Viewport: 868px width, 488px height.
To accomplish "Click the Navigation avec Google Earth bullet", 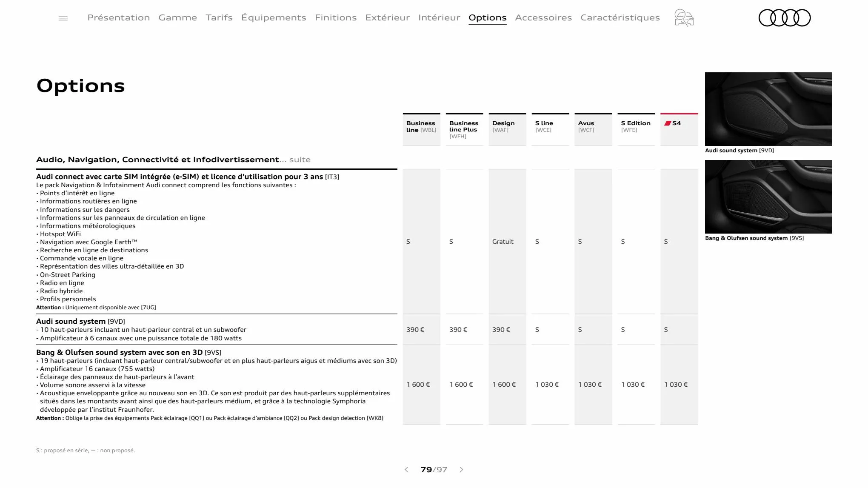I will 87,242.
